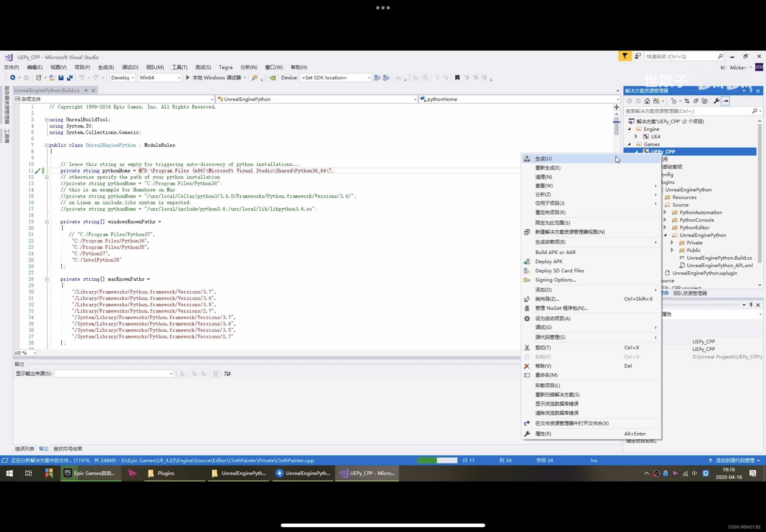Image resolution: width=766 pixels, height=532 pixels.
Task: Click the Save file icon
Action: pyautogui.click(x=61, y=78)
